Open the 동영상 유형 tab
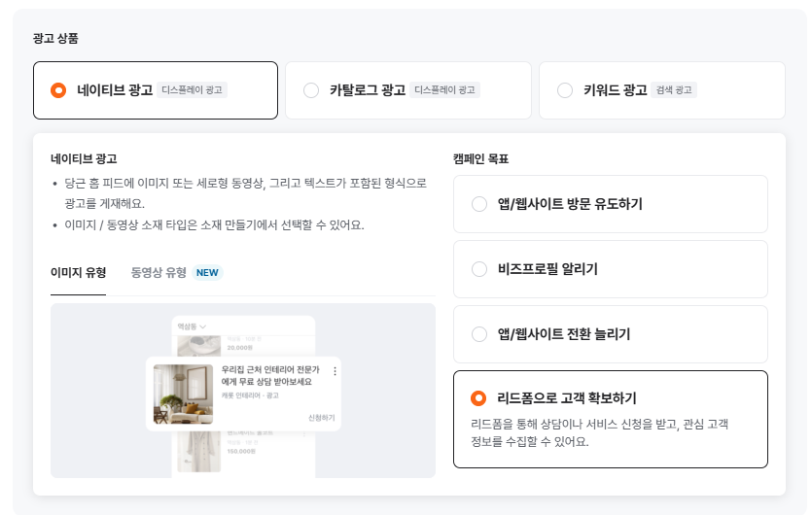Image resolution: width=812 pixels, height=515 pixels. coord(159,272)
